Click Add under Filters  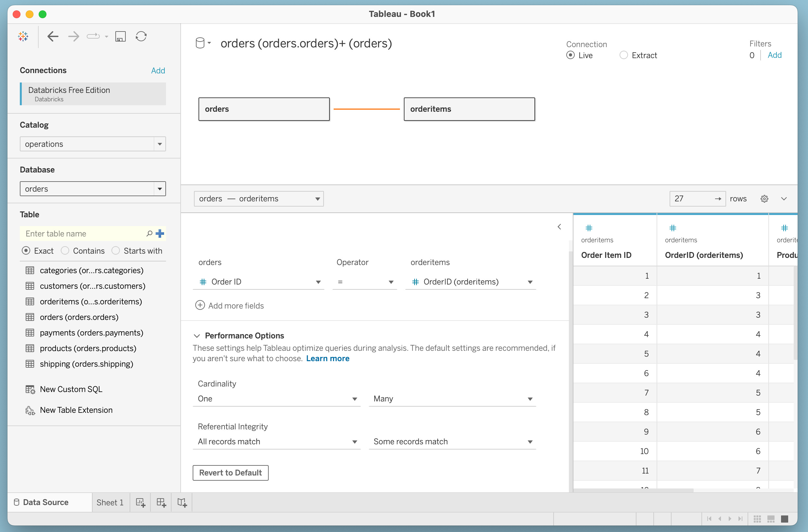click(775, 55)
